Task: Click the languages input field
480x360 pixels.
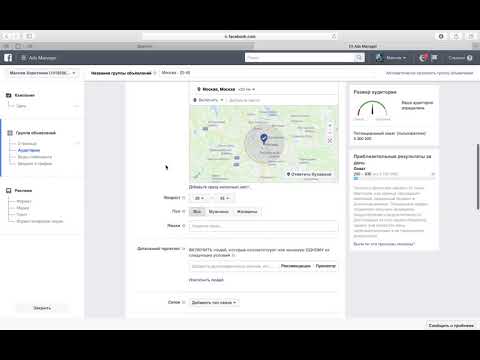Action: [264, 226]
